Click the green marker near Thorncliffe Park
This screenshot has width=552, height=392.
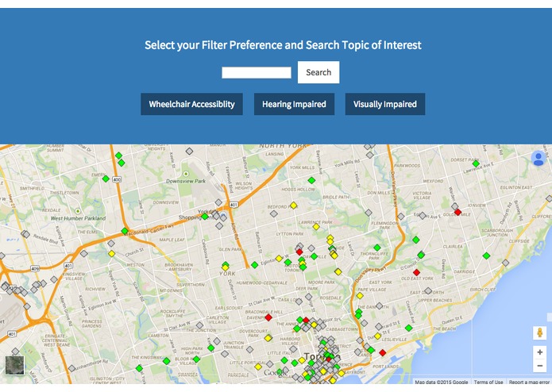pyautogui.click(x=377, y=248)
